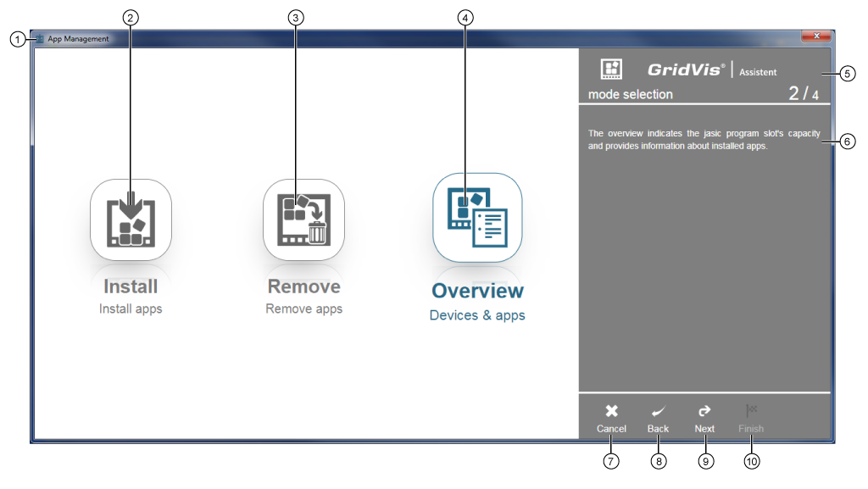Select the Overview devices and apps icon
This screenshot has width=868, height=489.
(477, 218)
